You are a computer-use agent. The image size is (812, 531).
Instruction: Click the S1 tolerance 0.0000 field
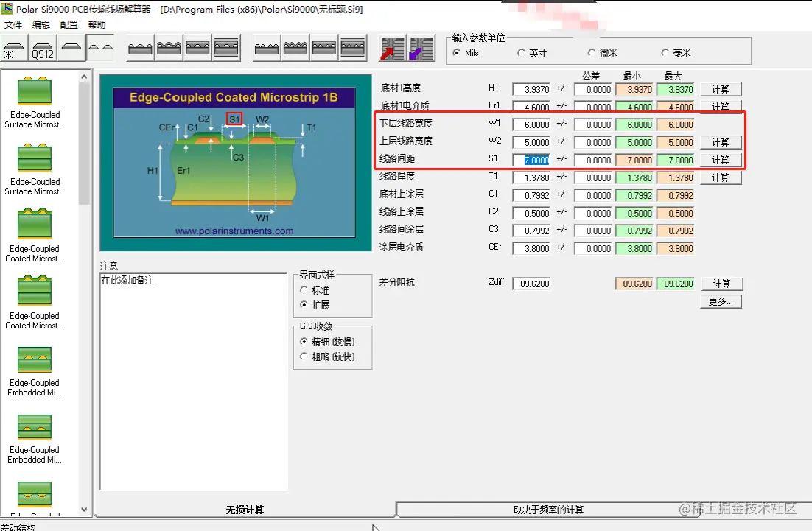tap(593, 160)
